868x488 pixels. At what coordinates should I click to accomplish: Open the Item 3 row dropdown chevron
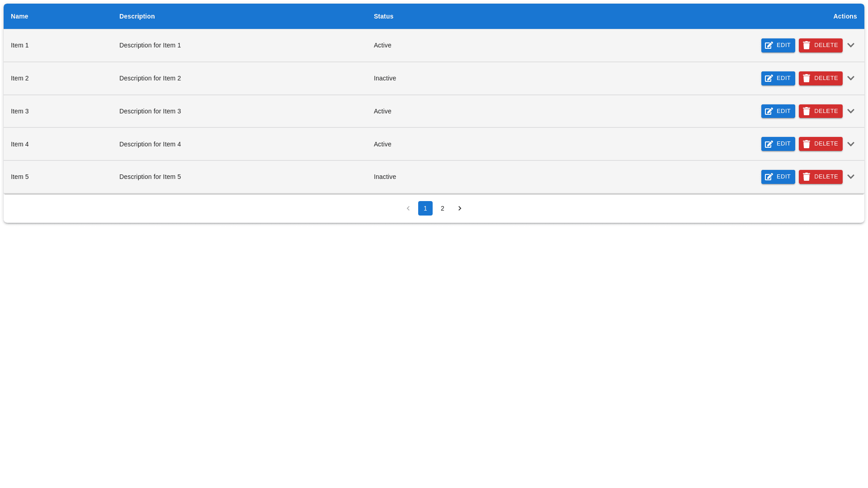coord(850,111)
